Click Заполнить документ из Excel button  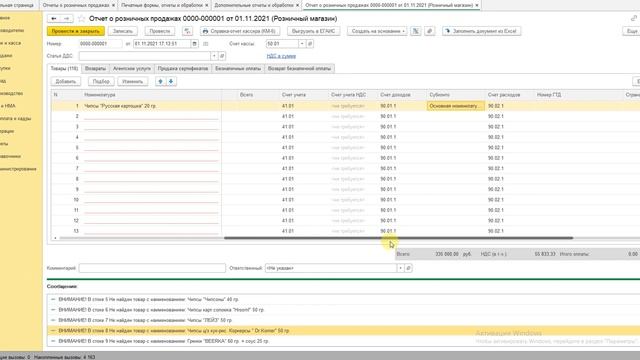[481, 31]
